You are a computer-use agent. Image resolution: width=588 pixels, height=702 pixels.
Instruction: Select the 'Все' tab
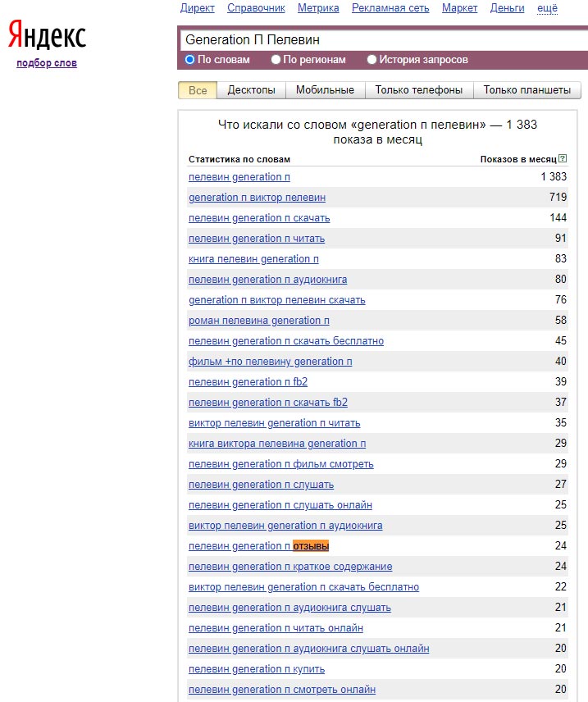198,90
